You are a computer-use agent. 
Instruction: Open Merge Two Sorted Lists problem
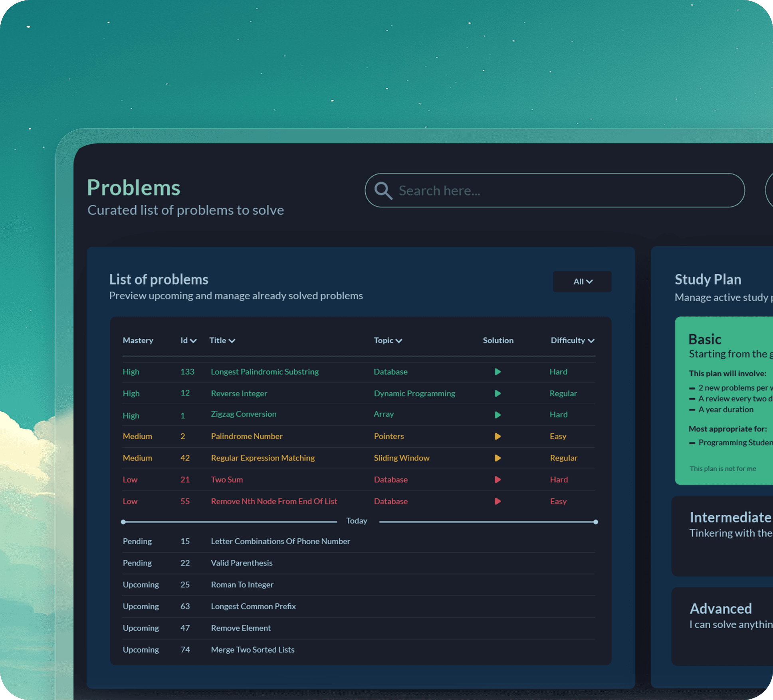[252, 649]
